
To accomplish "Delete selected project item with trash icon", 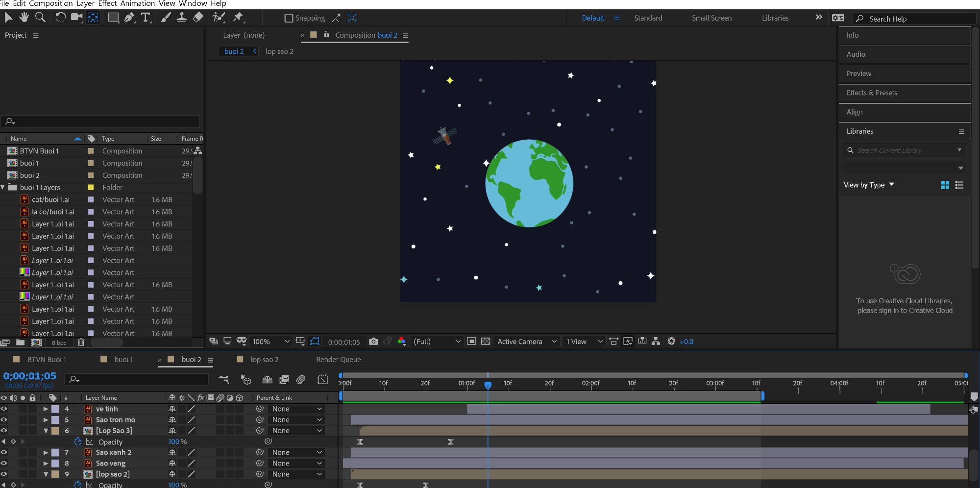I will (x=81, y=342).
